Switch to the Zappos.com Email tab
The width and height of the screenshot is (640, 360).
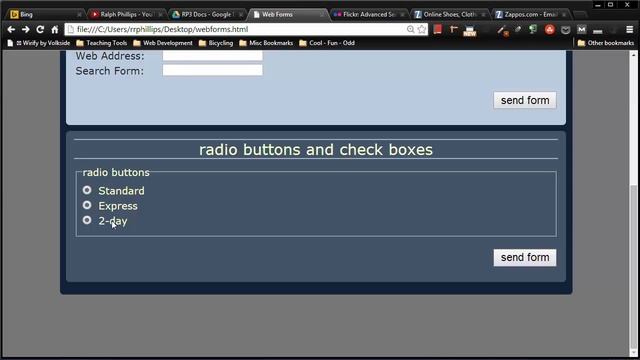pos(531,14)
